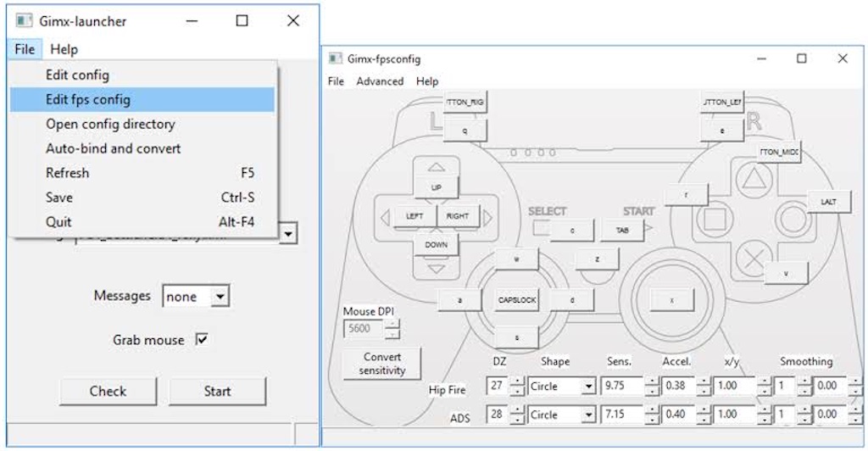The height and width of the screenshot is (451, 868).
Task: Click the Check button
Action: tap(108, 392)
